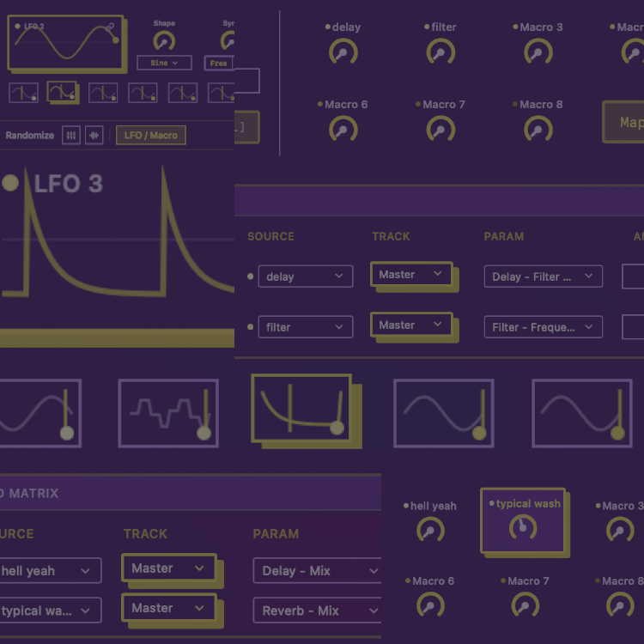
Task: Click the PARAM header above Delay - Filter
Action: click(x=503, y=237)
